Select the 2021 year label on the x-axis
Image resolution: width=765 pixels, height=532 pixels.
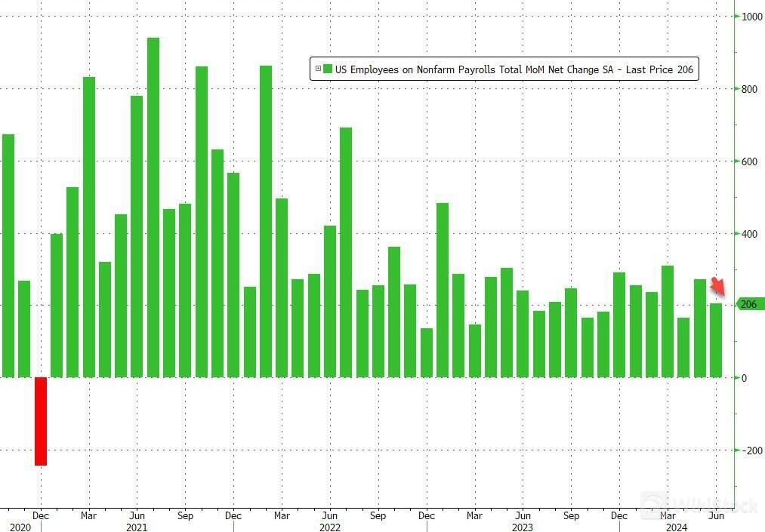(137, 527)
